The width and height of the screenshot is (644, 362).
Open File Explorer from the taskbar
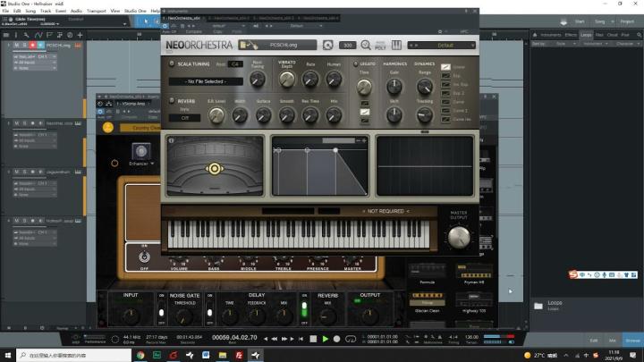click(223, 355)
